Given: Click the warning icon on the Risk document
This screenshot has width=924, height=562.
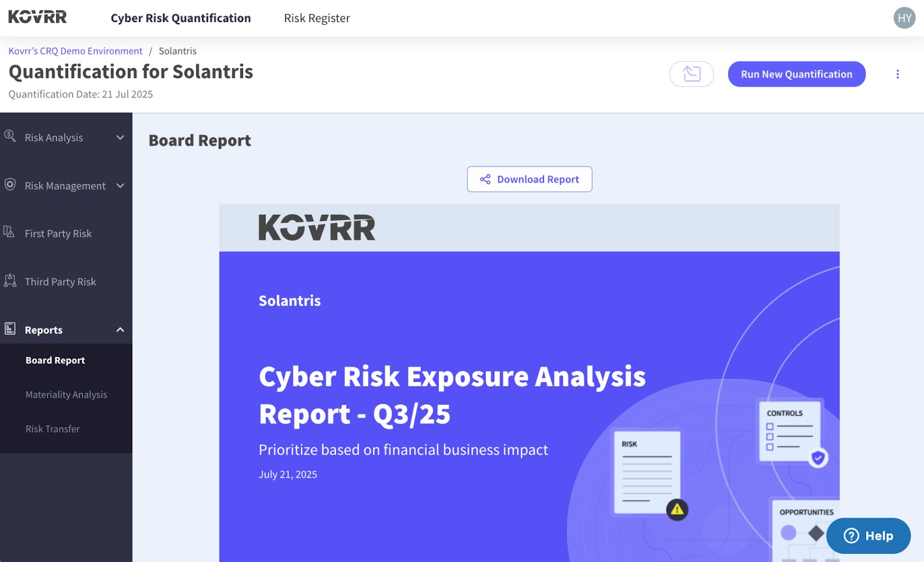Looking at the screenshot, I should (677, 509).
